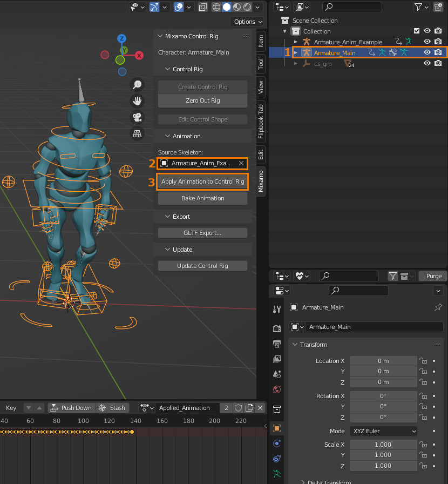
Task: Collapse the Collection tree item
Action: (x=284, y=31)
